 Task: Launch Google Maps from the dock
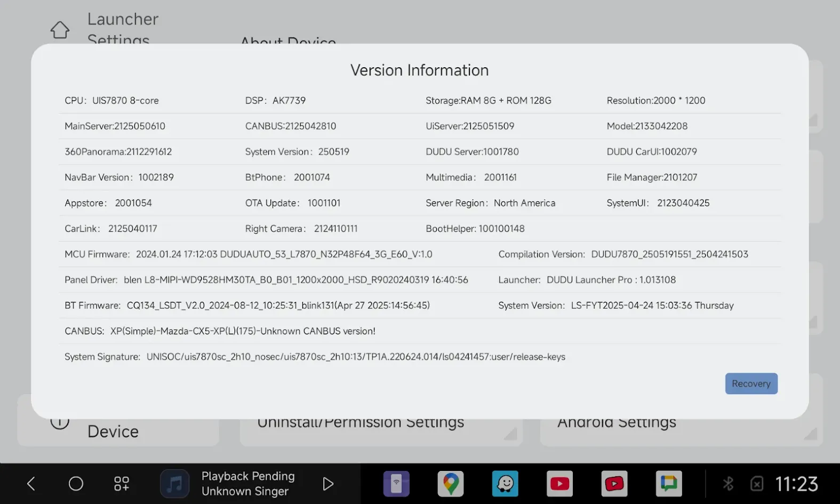[451, 484]
